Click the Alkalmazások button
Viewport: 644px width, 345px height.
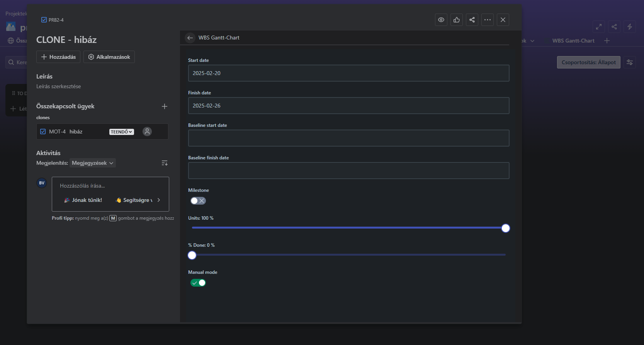pyautogui.click(x=109, y=57)
